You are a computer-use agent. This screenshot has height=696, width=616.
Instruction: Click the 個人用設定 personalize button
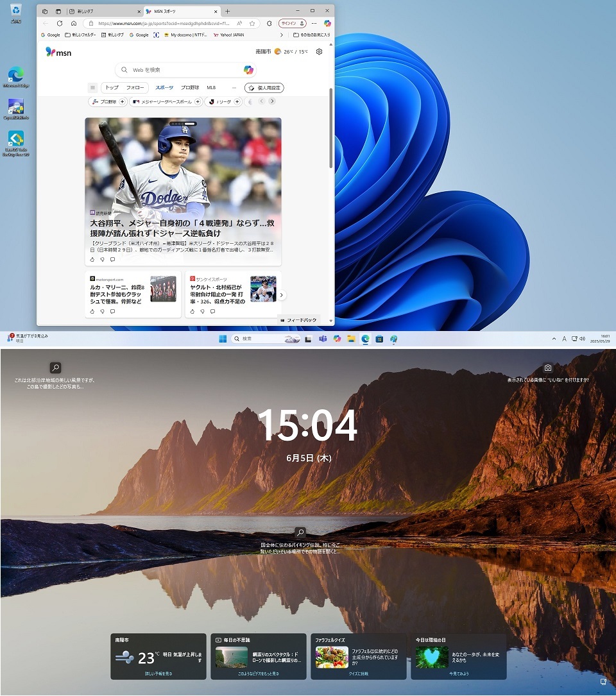click(x=264, y=88)
